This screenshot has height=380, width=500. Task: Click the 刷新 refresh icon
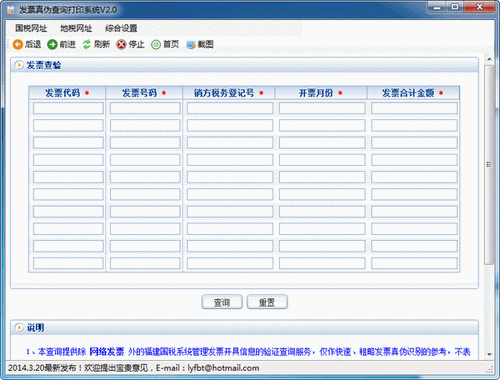click(x=87, y=44)
